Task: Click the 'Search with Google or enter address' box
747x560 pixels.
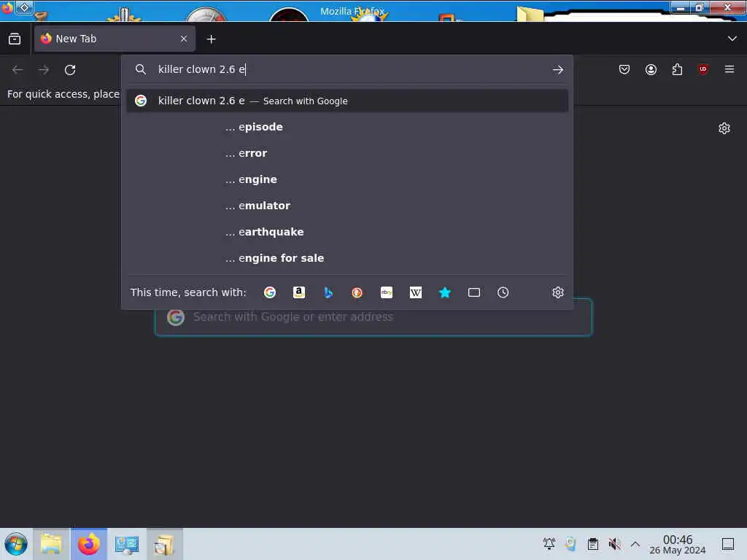Action: [373, 318]
